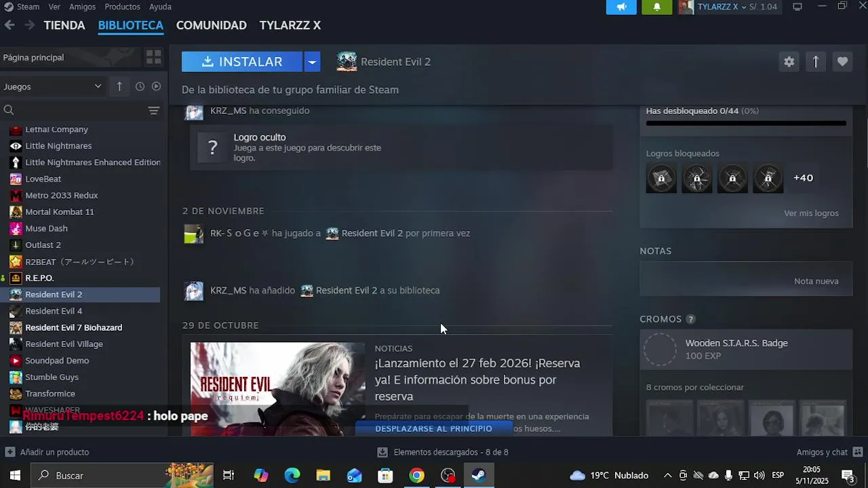
Task: Click the ready-to-play filter icon
Action: tap(156, 86)
